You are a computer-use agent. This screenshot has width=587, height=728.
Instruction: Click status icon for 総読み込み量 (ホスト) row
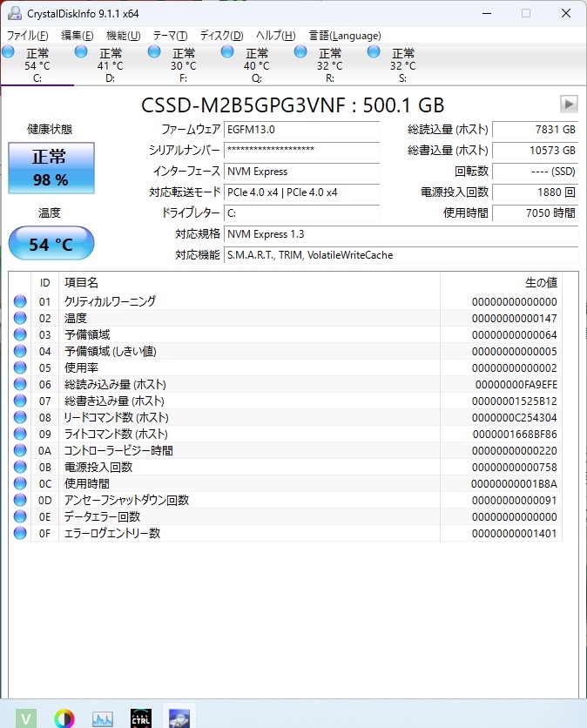coord(20,384)
